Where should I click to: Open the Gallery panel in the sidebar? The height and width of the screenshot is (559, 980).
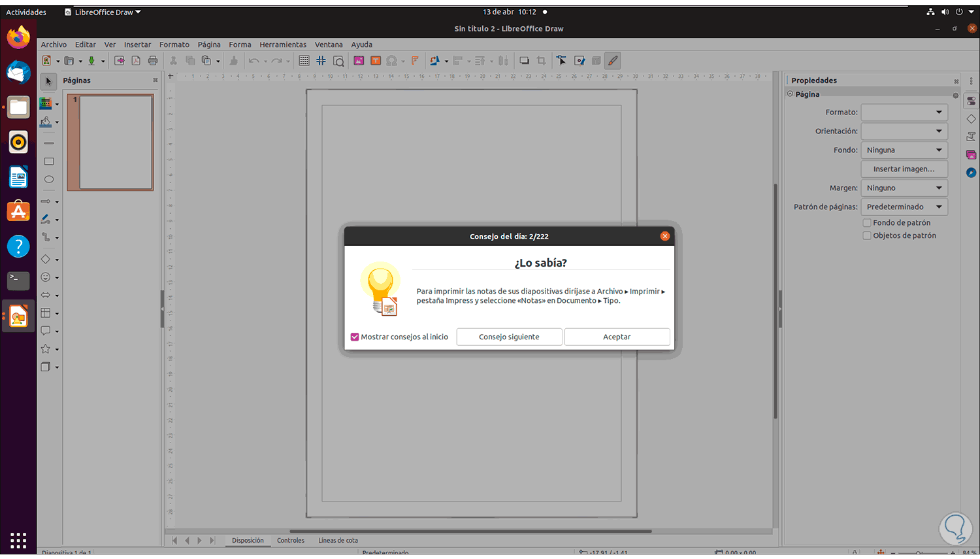(x=971, y=154)
